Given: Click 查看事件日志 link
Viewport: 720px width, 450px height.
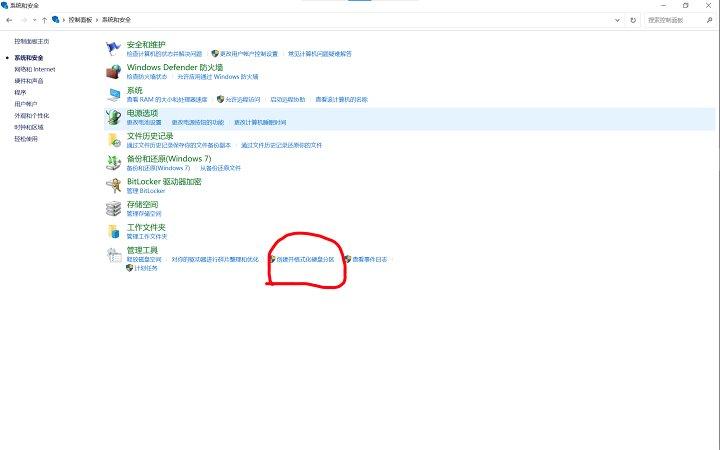Looking at the screenshot, I should [370, 259].
